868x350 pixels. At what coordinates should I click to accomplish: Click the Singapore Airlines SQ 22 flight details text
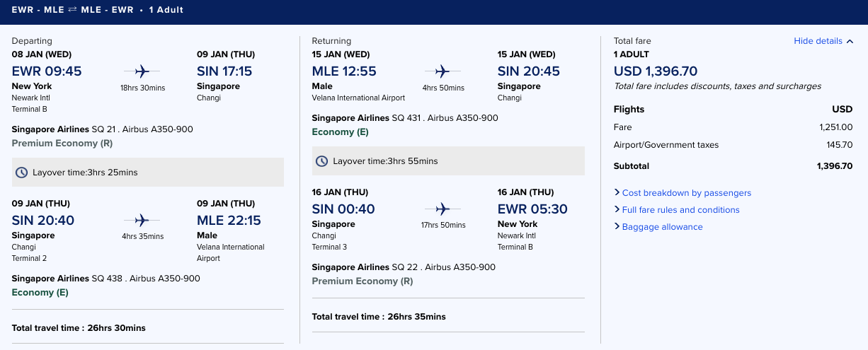click(404, 267)
